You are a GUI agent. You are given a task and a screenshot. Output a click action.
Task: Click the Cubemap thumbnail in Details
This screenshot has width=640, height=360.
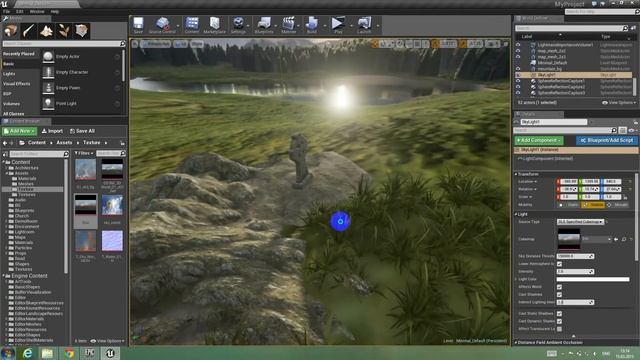(569, 239)
